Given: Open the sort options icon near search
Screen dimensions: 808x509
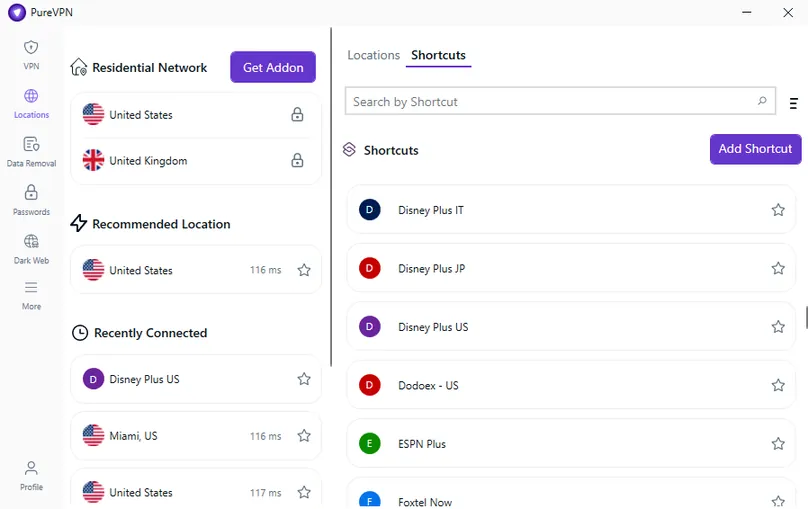Looking at the screenshot, I should point(794,104).
